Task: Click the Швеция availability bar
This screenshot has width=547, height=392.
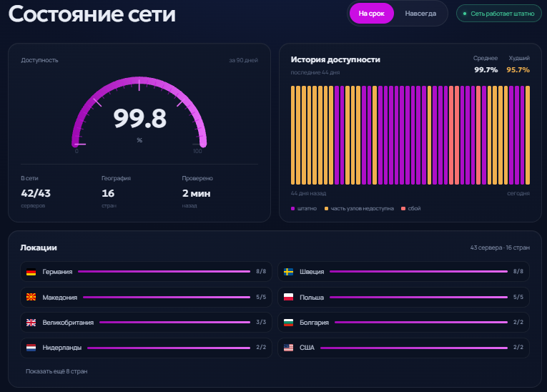Action: (418, 272)
